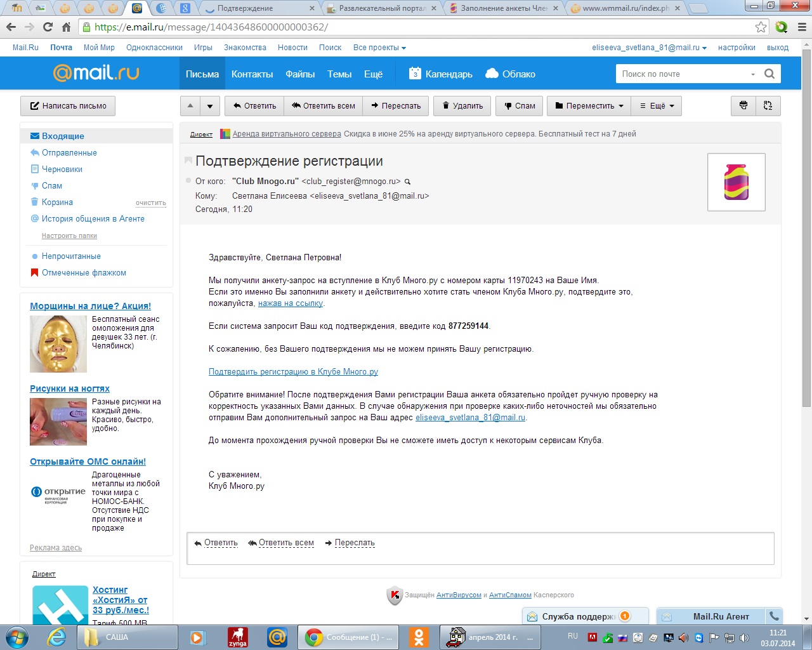Viewport: 812px width, 650px height.
Task: Delete the message with Удалить
Action: pos(462,106)
